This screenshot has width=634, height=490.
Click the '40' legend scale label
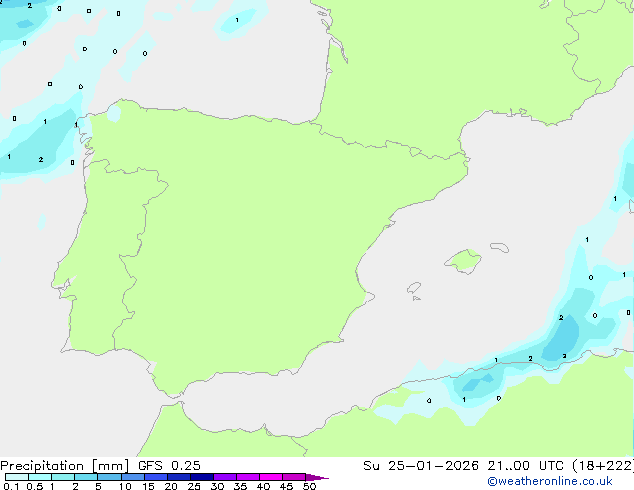coord(263,486)
